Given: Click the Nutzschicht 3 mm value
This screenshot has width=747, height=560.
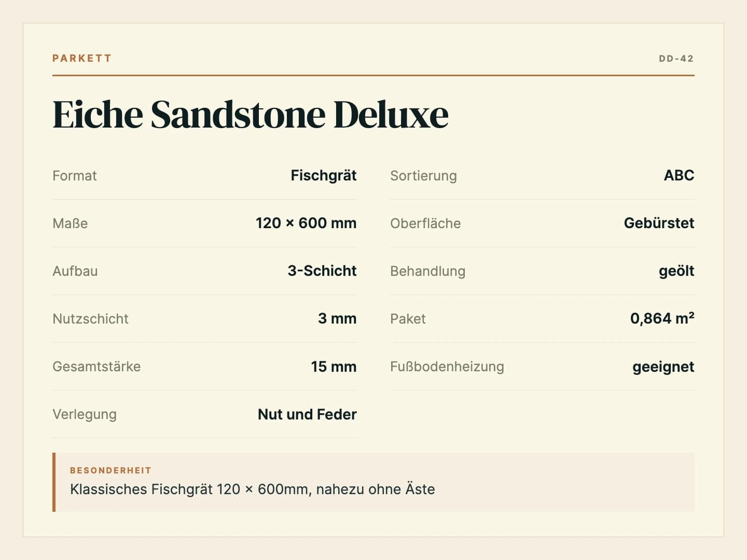Looking at the screenshot, I should [x=337, y=319].
